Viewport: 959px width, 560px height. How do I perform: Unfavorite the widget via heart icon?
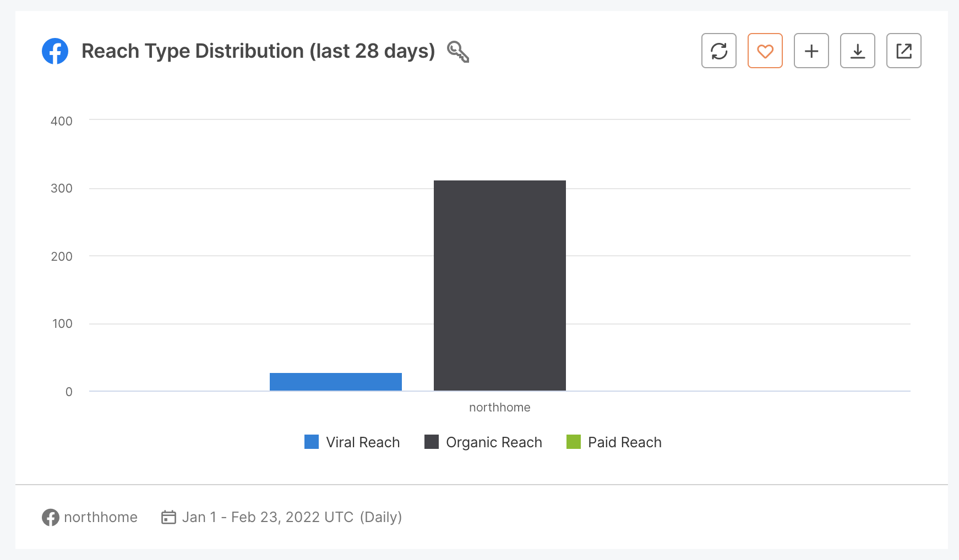[765, 51]
